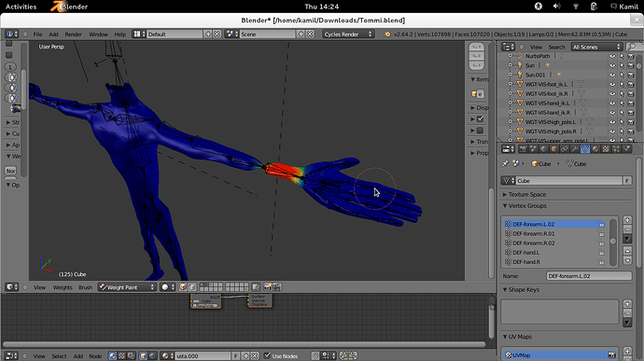Toggle renderability camera for WGT-VIS-thigh_pole.L
The width and height of the screenshot is (644, 361).
pos(631,122)
